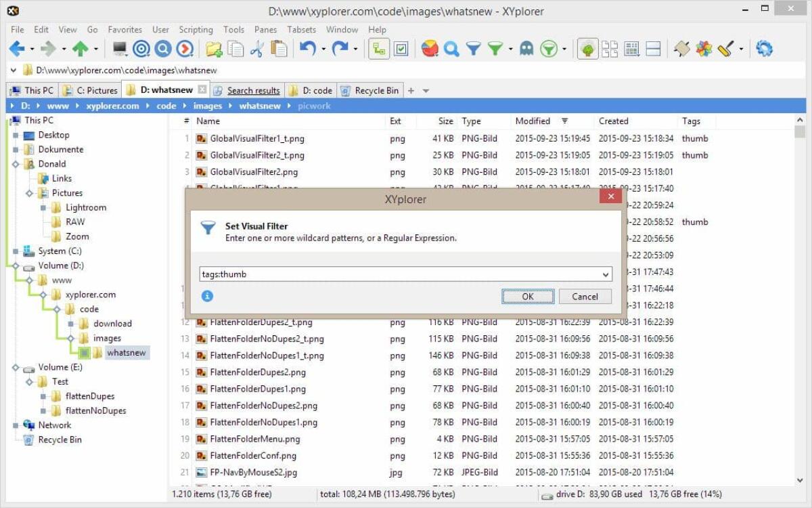Paste items using the clipboard icon
812x508 pixels.
[x=277, y=48]
